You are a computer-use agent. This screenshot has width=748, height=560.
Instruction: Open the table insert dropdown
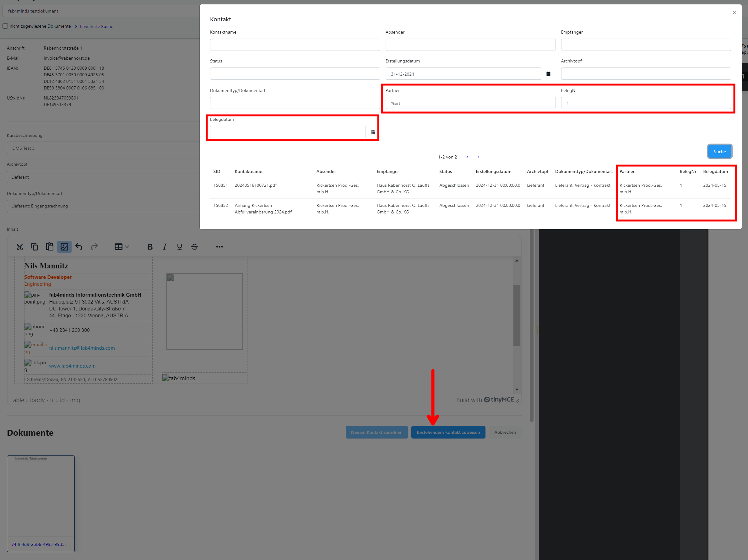tap(122, 247)
